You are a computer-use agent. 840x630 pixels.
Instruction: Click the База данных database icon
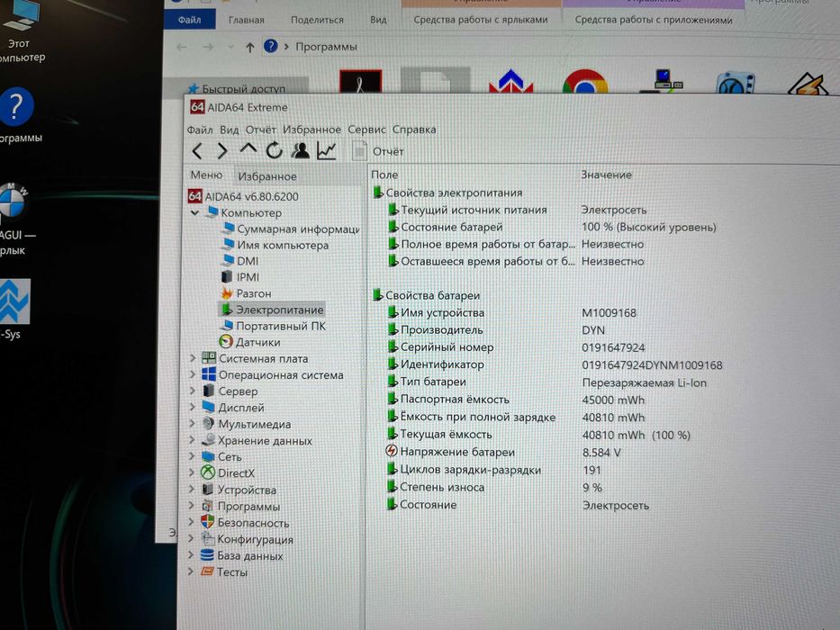(x=207, y=555)
